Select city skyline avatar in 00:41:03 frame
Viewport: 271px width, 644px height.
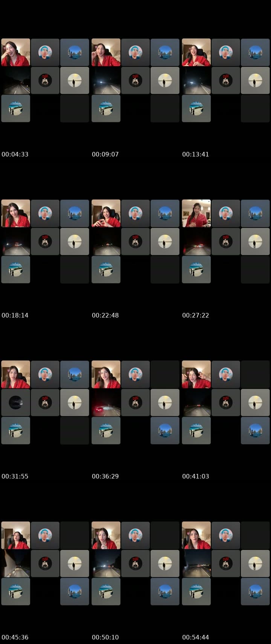pos(255,431)
